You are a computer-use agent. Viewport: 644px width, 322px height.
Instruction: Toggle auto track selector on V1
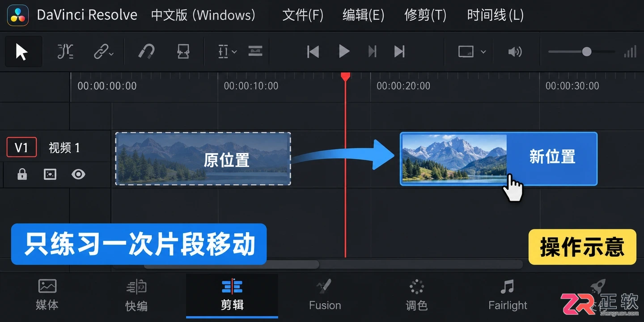(50, 174)
